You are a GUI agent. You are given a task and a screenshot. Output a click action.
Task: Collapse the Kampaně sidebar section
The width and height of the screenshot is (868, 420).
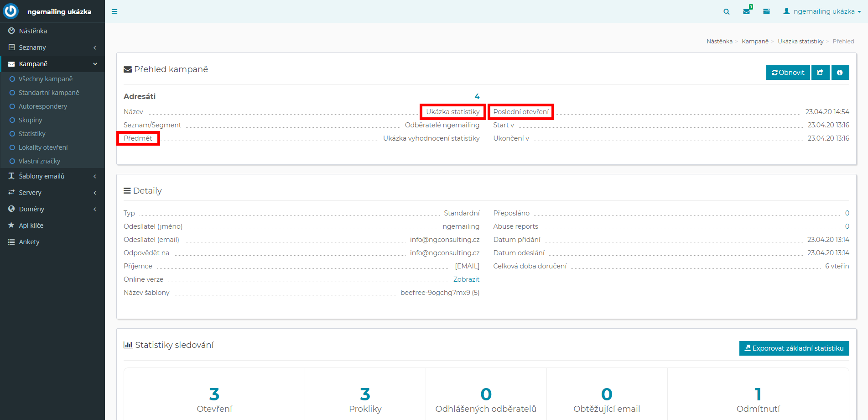coord(52,64)
